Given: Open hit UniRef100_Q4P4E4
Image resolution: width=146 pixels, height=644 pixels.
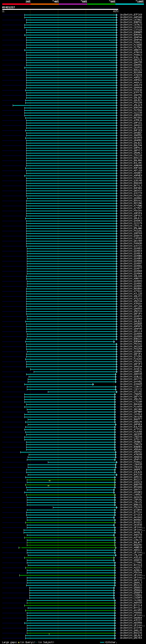Looking at the screenshot, I should [x=131, y=424].
